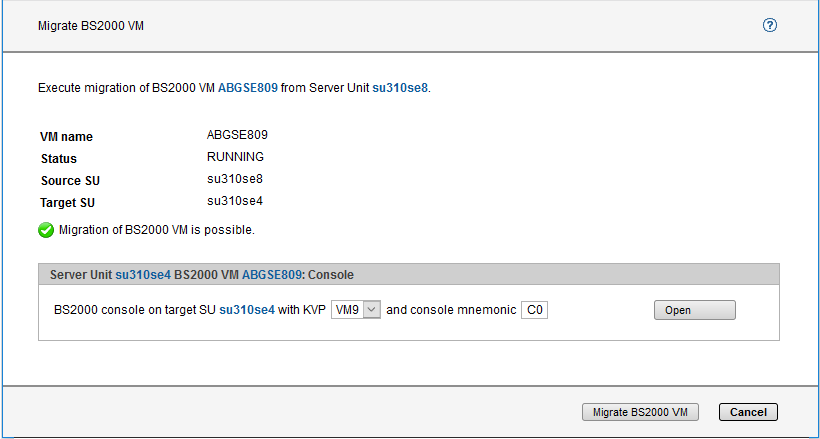The image size is (820, 439).
Task: Click the green checkmark status icon
Action: tap(46, 230)
